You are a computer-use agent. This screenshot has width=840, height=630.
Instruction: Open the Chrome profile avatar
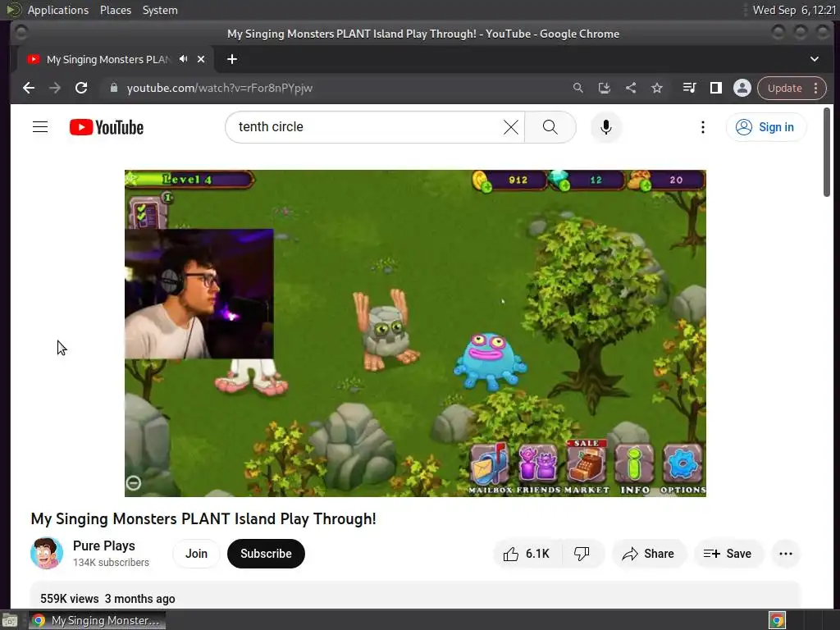742,88
